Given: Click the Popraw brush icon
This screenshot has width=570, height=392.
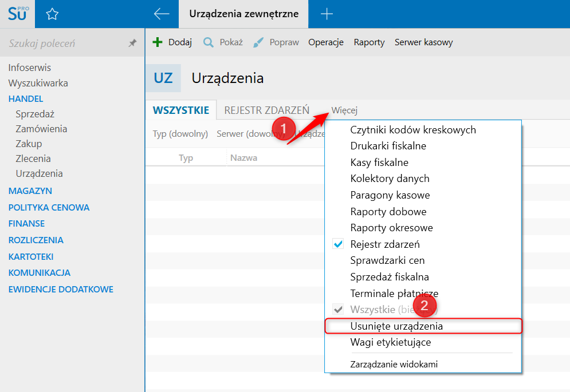Looking at the screenshot, I should (258, 42).
